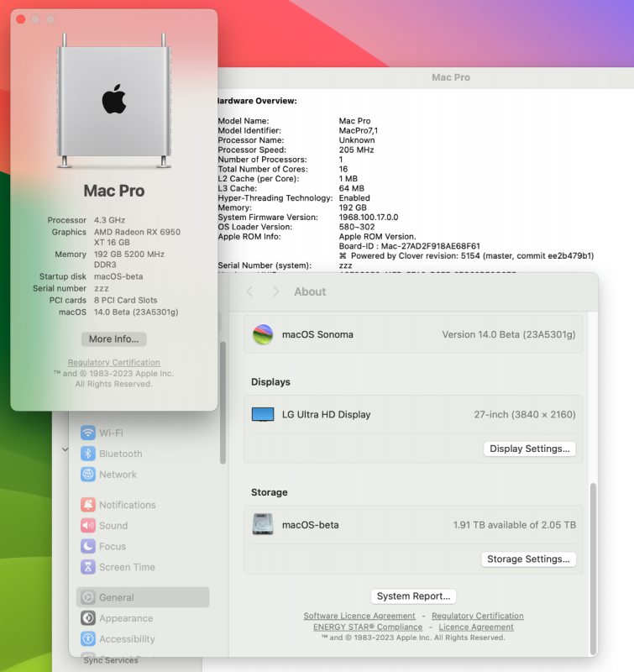Click the Focus moon icon
This screenshot has width=634, height=672.
[x=88, y=547]
